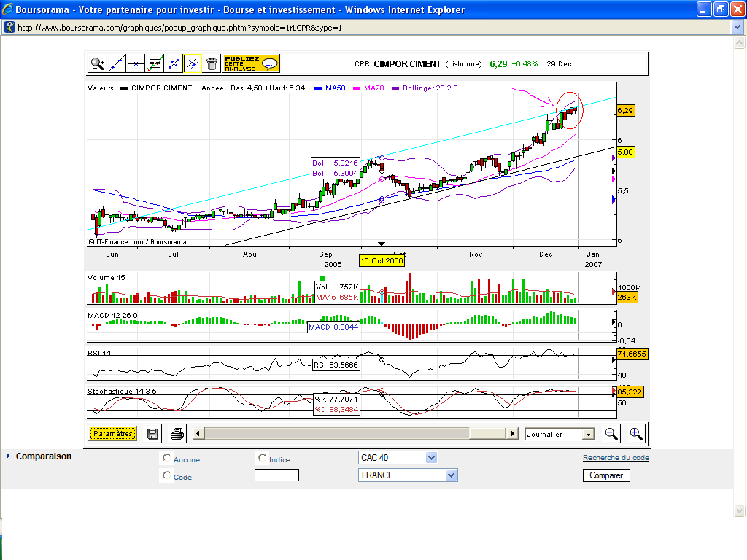
Task: Zoom out with the minus magnifier
Action: point(611,434)
